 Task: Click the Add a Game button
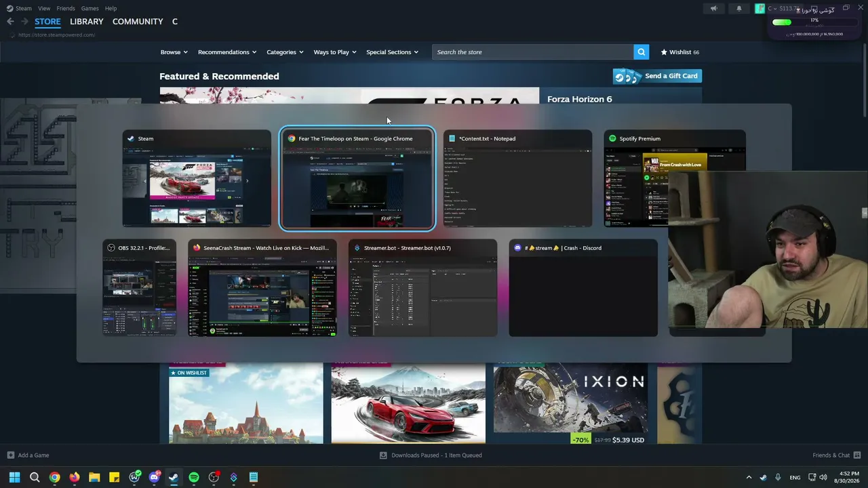[x=28, y=455]
